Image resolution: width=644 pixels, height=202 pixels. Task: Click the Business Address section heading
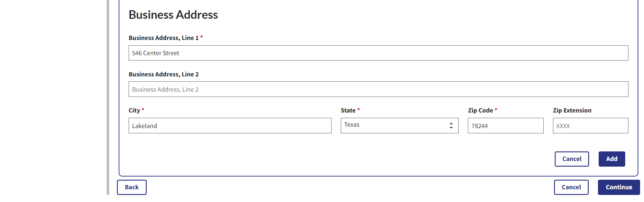(173, 15)
